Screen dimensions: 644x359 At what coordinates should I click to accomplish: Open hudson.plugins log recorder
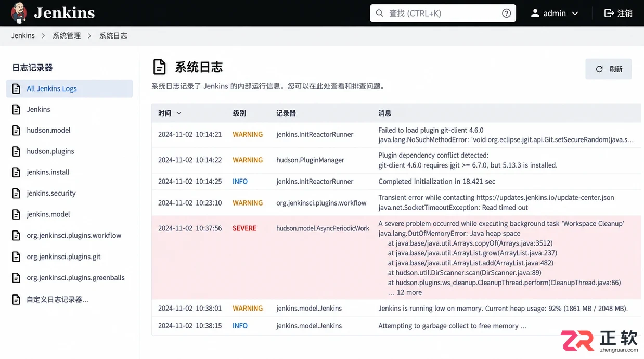tap(50, 151)
